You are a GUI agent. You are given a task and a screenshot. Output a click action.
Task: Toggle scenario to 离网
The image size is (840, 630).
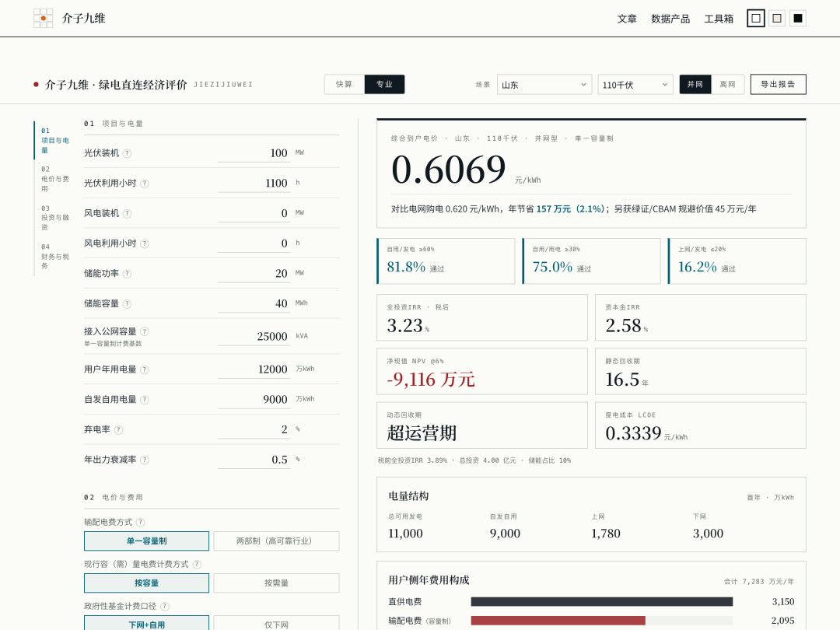727,84
